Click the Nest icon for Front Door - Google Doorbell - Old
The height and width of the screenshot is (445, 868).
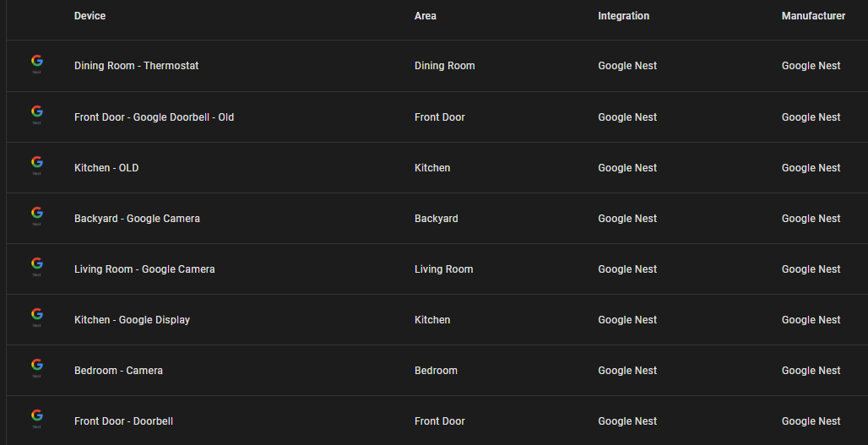pos(36,114)
